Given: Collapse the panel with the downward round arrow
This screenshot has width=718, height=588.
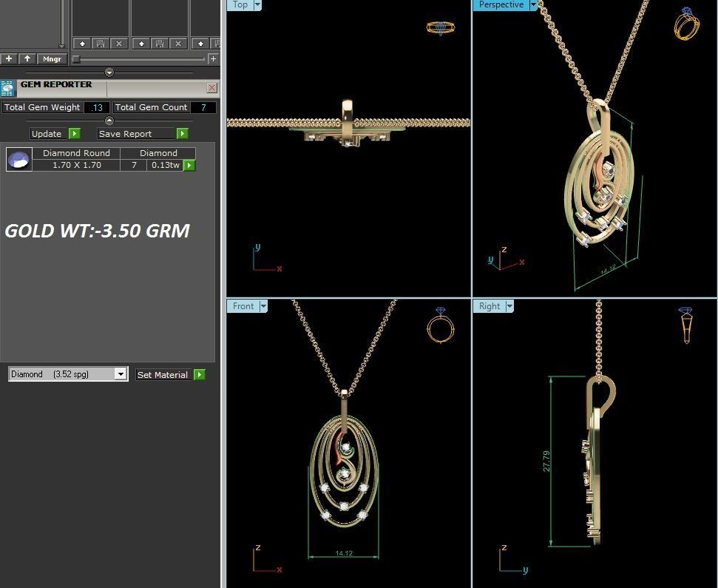Looking at the screenshot, I should tap(109, 72).
